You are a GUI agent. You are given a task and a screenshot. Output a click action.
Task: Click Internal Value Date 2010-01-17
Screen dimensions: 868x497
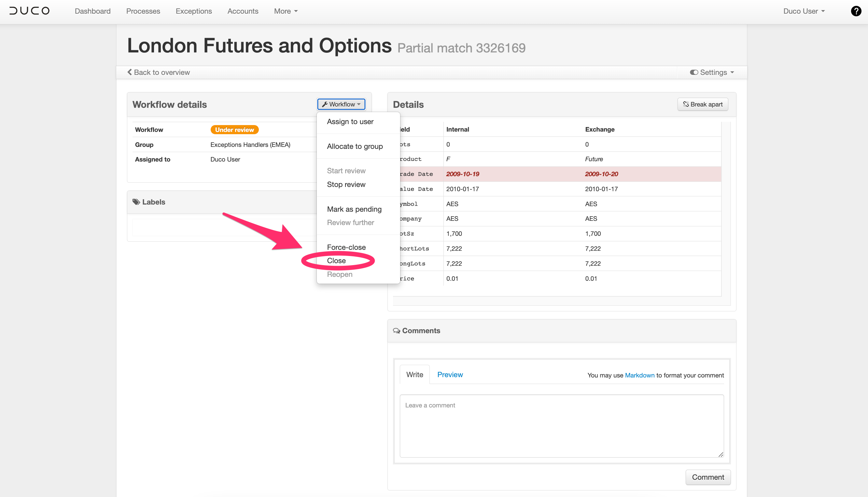[x=462, y=189]
